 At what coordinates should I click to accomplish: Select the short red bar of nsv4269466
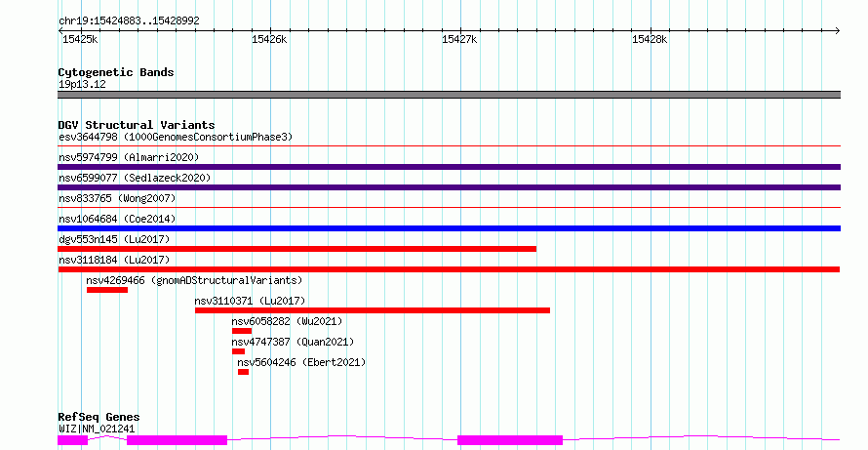[x=107, y=290]
